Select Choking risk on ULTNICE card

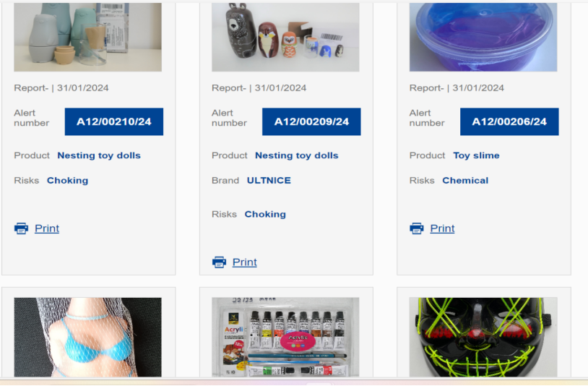(265, 214)
